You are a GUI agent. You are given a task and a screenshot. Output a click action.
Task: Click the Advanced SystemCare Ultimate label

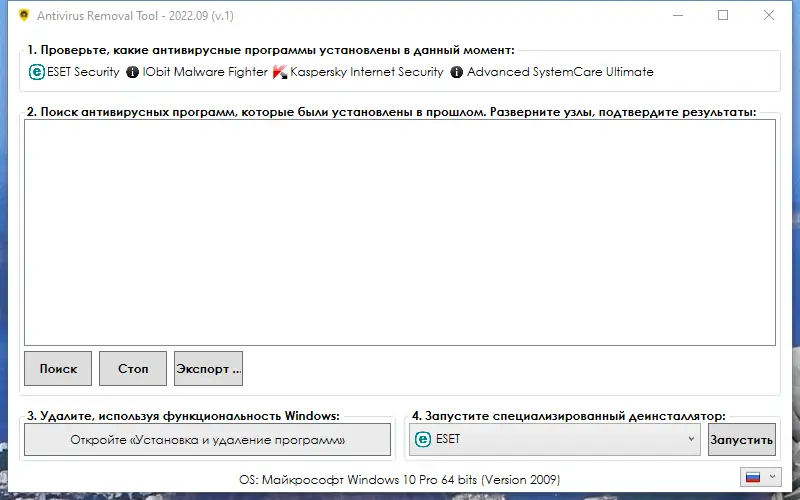(560, 72)
